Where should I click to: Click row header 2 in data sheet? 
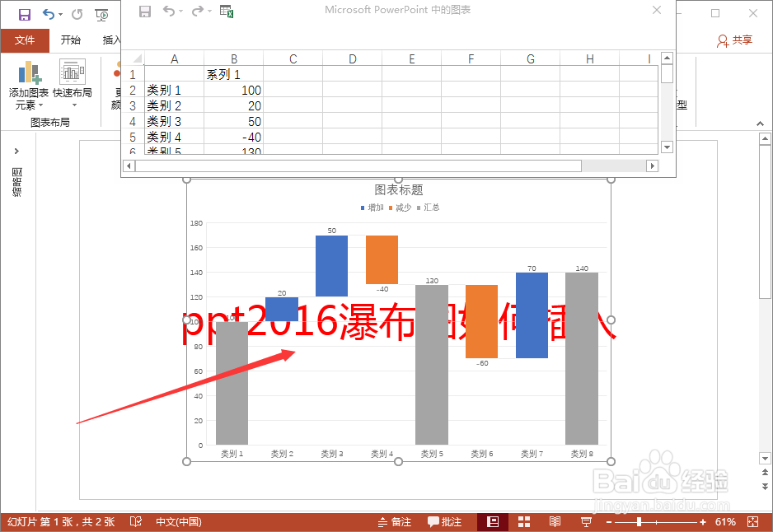[133, 90]
